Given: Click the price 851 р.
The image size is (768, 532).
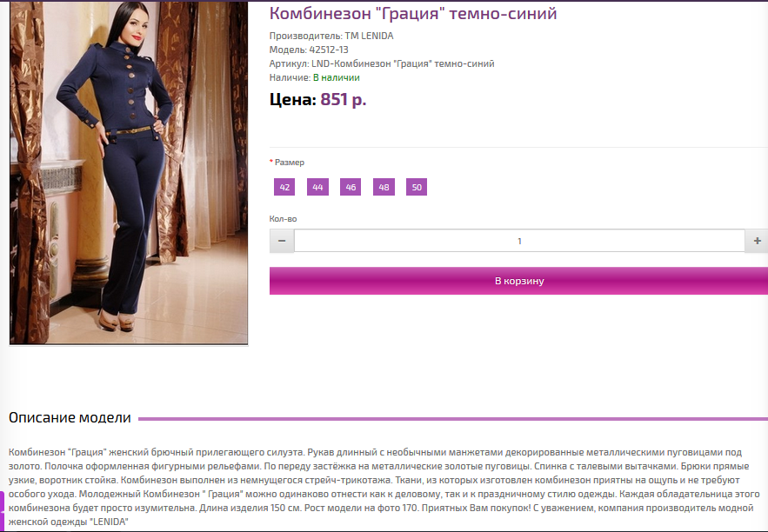Looking at the screenshot, I should tap(344, 99).
